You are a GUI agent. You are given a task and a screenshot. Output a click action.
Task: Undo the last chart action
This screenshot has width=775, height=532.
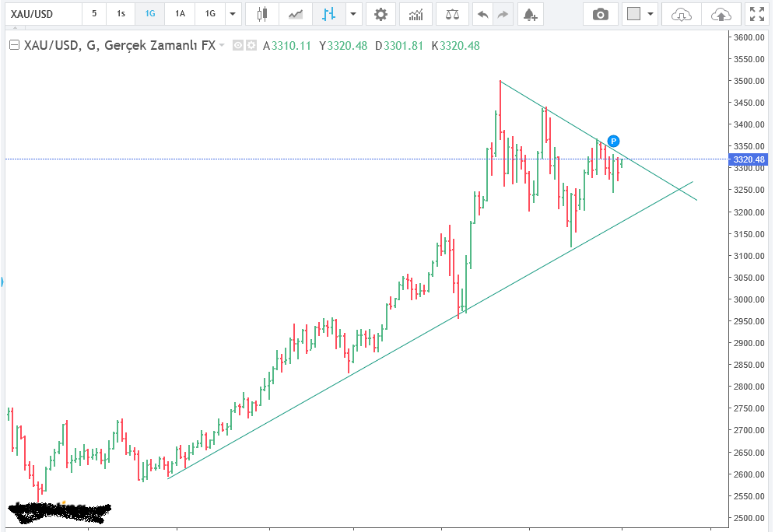pyautogui.click(x=483, y=14)
